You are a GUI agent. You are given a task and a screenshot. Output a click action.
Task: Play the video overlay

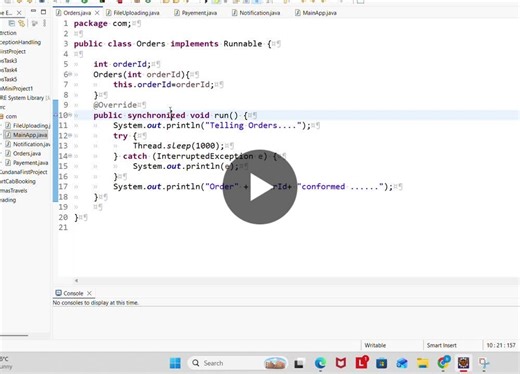[260, 187]
